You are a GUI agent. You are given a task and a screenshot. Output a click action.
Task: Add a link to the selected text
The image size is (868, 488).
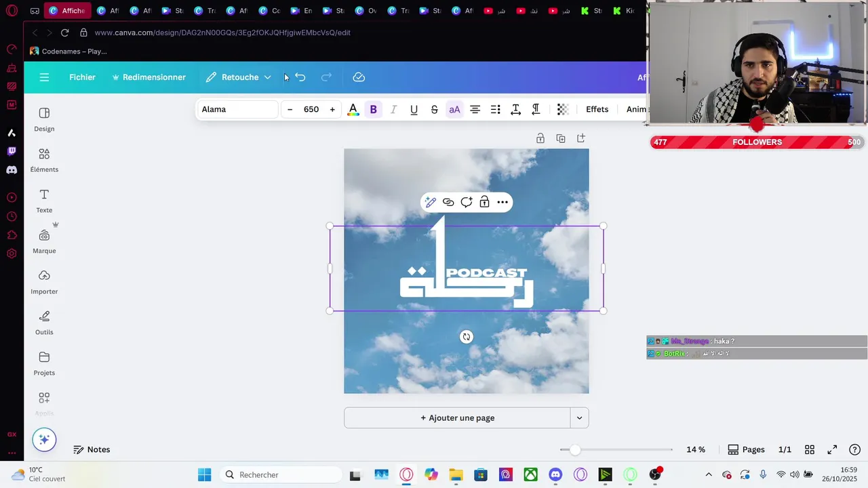448,202
